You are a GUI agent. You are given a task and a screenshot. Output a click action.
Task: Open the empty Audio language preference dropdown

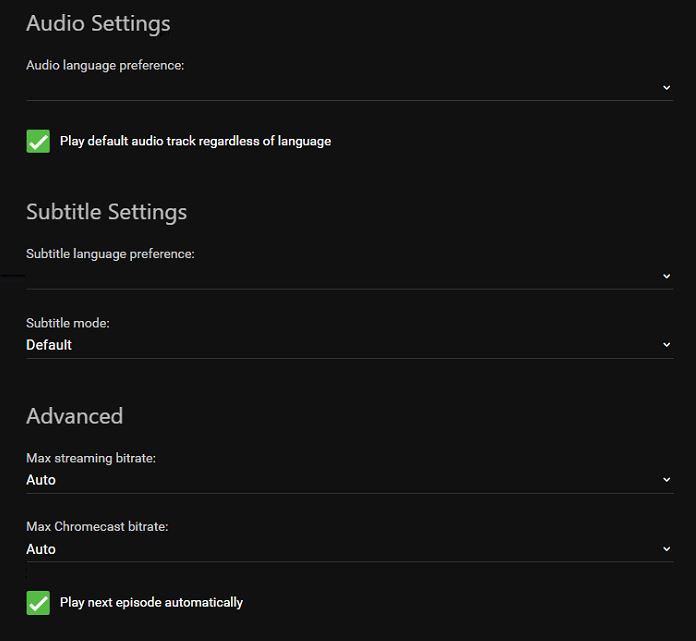point(340,88)
